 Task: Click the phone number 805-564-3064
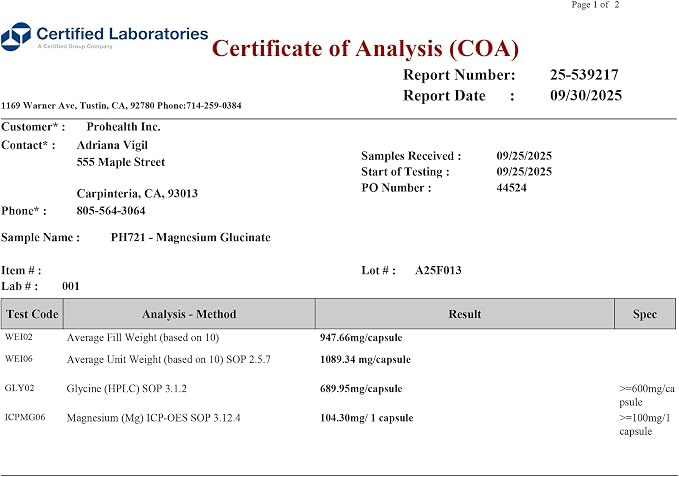point(111,211)
